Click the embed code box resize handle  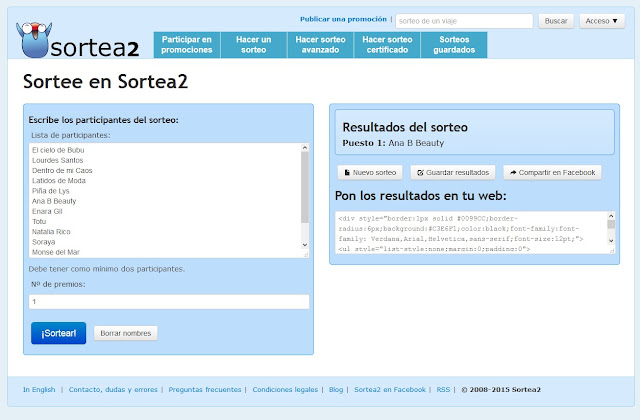(x=612, y=251)
